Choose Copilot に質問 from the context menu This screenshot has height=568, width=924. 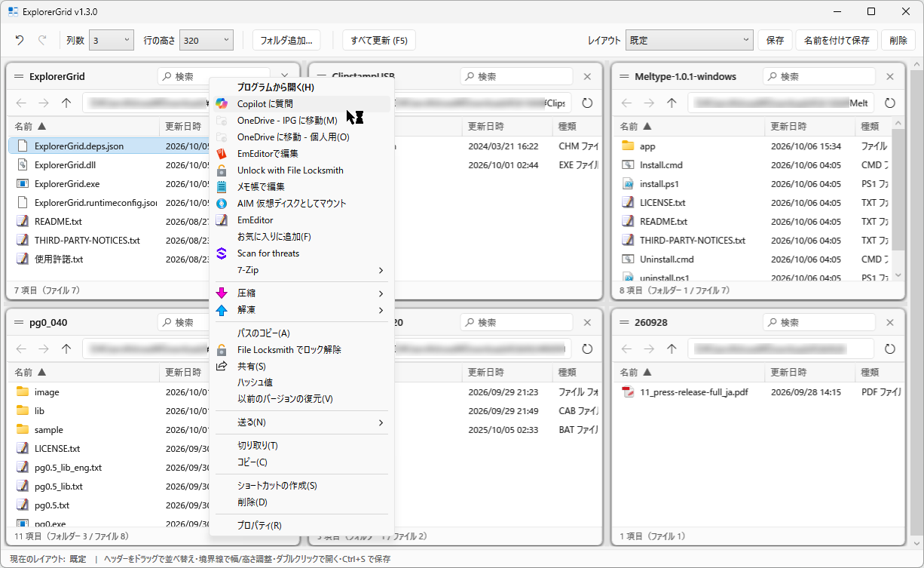click(301, 103)
